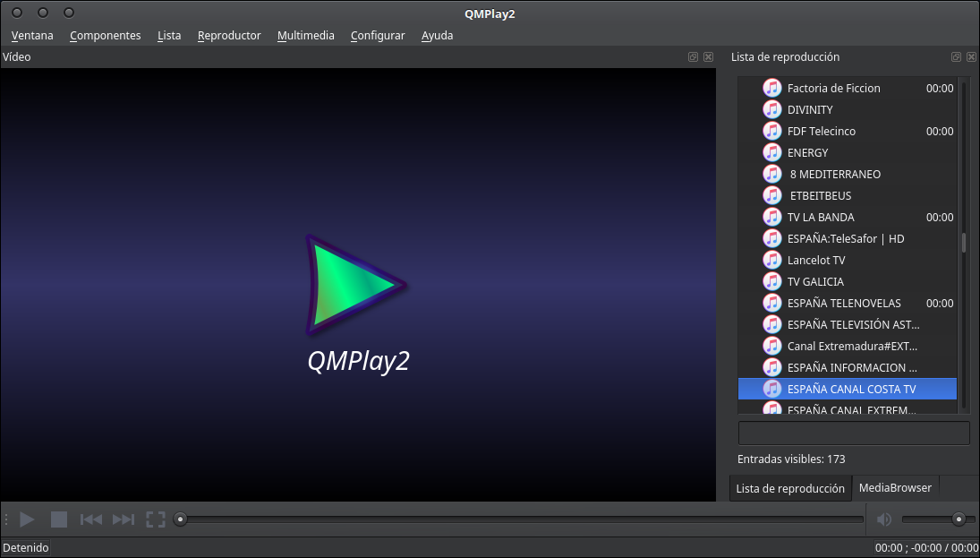This screenshot has height=558, width=980.
Task: Select the ENERGY playlist entry
Action: click(x=848, y=152)
